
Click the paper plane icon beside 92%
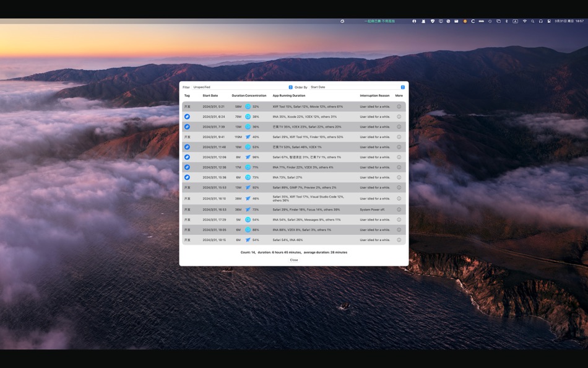248,187
